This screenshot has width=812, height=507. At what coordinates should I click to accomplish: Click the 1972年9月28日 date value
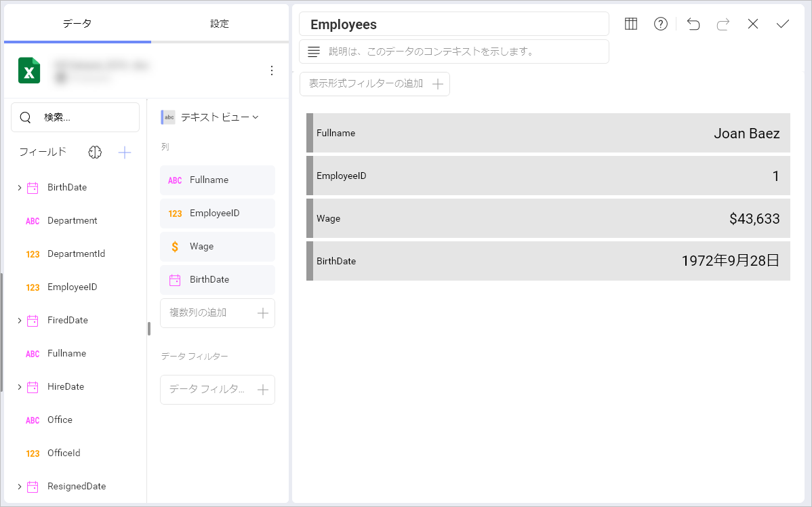(731, 260)
